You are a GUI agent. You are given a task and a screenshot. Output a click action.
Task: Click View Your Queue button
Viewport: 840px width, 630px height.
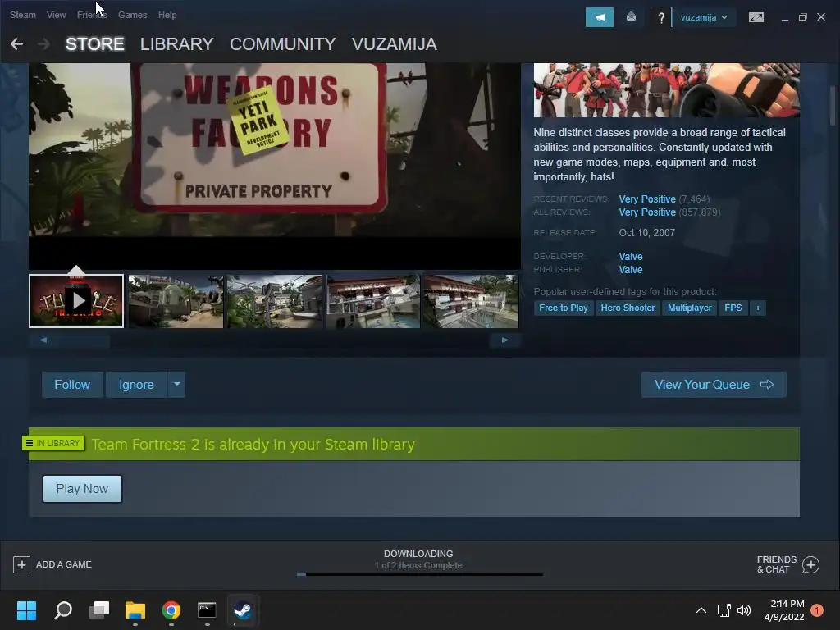[714, 384]
